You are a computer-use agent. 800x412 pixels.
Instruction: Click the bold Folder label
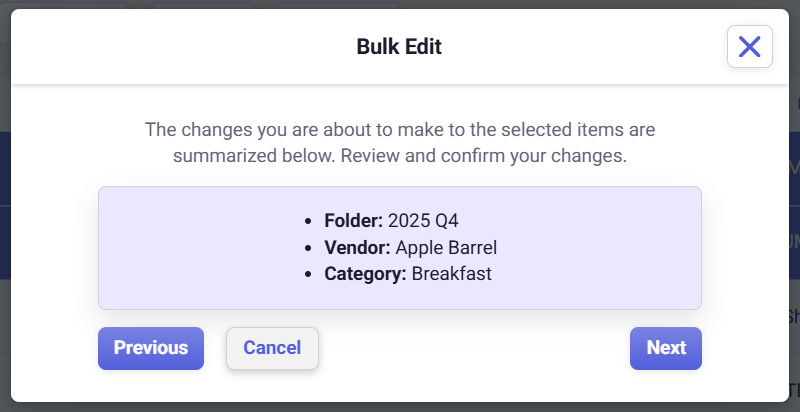(354, 221)
